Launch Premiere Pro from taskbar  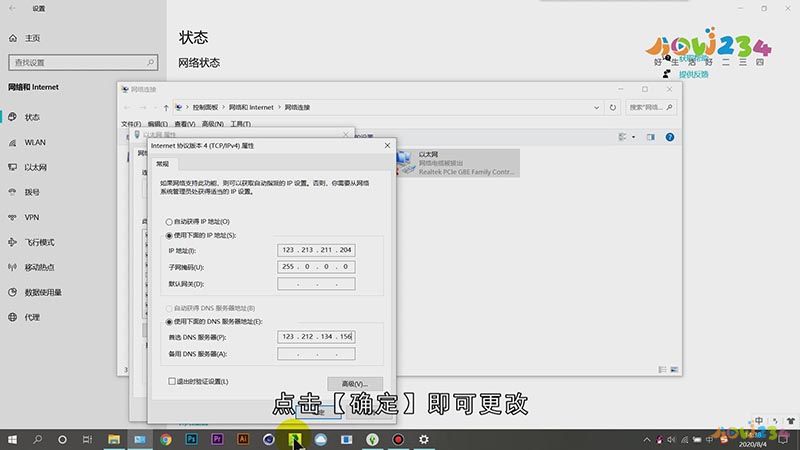click(217, 439)
